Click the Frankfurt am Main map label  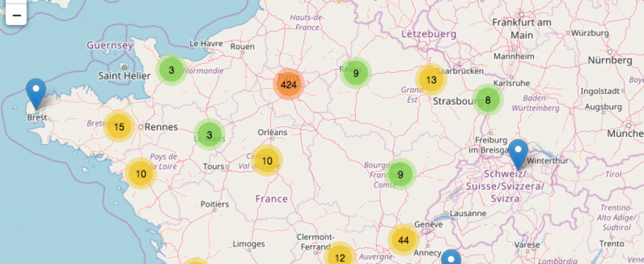point(522,28)
